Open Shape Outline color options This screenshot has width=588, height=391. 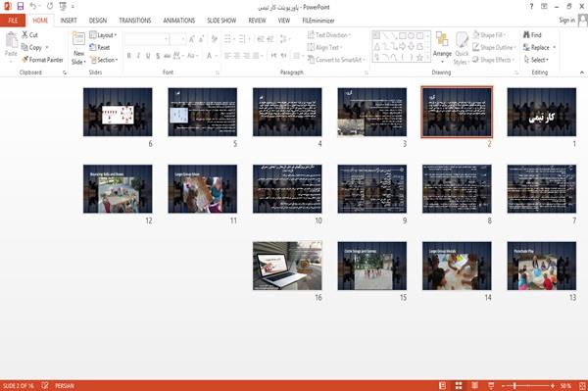(494, 47)
